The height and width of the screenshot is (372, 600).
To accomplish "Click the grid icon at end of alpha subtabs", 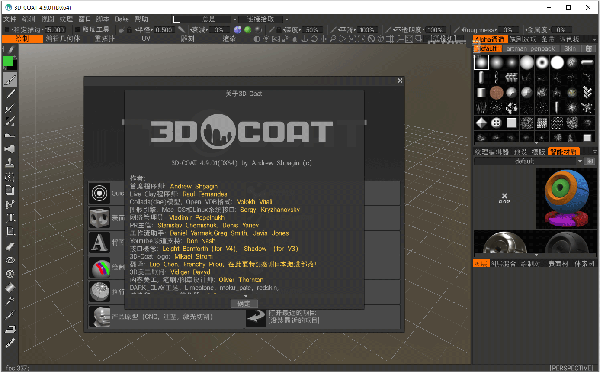I will point(589,49).
